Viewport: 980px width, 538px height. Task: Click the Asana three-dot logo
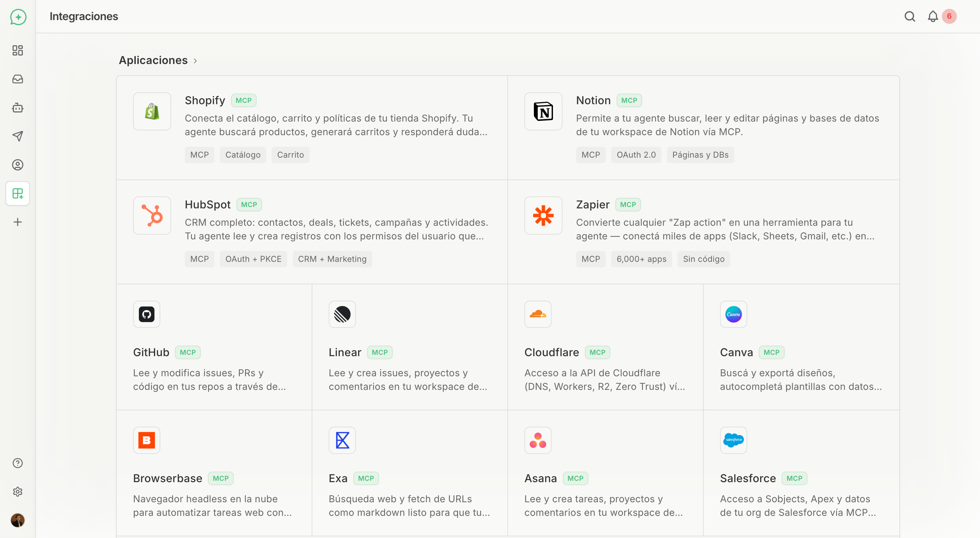point(538,440)
